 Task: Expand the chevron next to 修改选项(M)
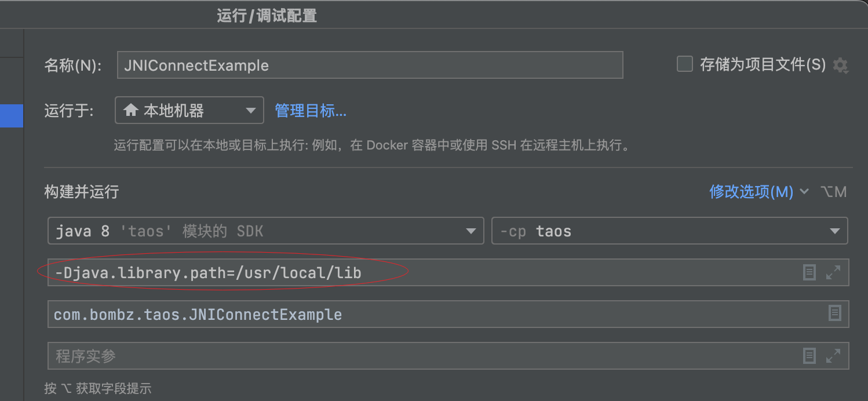[x=804, y=192]
